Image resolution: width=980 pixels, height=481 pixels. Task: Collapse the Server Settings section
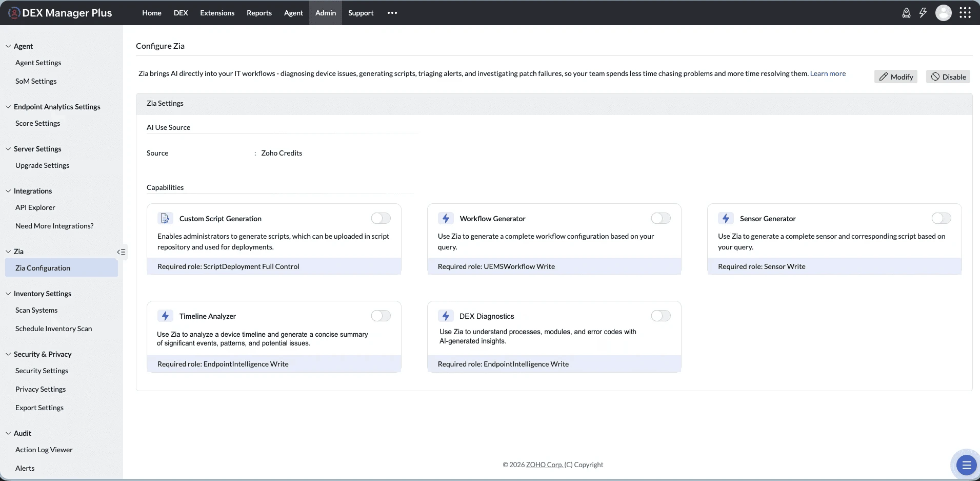8,149
